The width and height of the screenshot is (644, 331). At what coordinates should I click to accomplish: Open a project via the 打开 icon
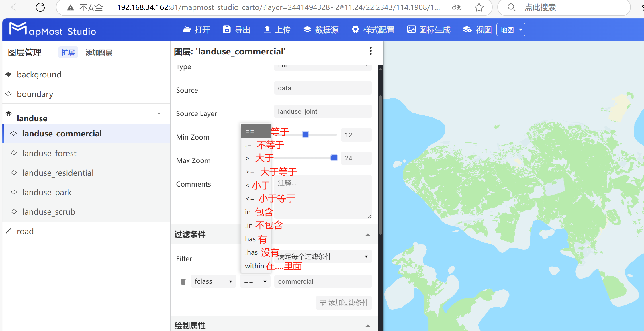197,30
